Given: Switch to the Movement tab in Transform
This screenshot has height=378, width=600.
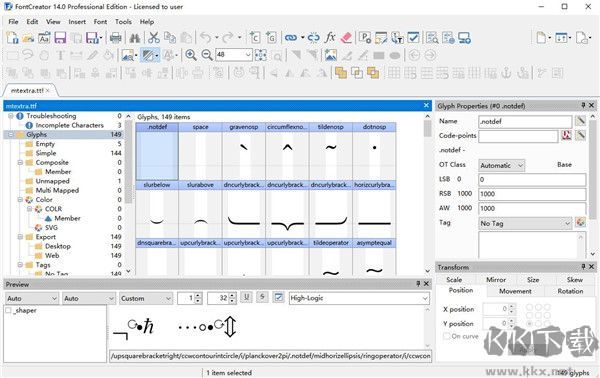Looking at the screenshot, I should [515, 291].
